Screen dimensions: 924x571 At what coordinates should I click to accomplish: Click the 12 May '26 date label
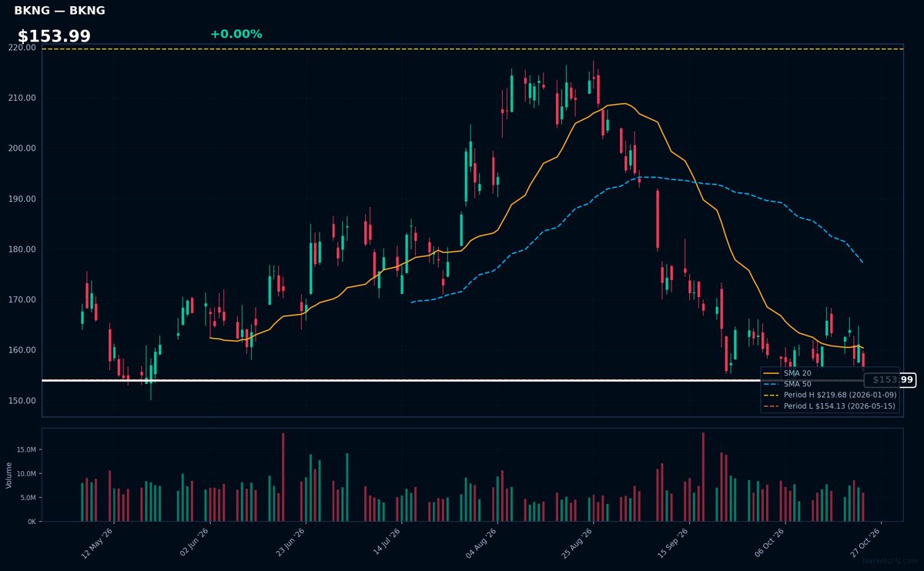(x=96, y=542)
